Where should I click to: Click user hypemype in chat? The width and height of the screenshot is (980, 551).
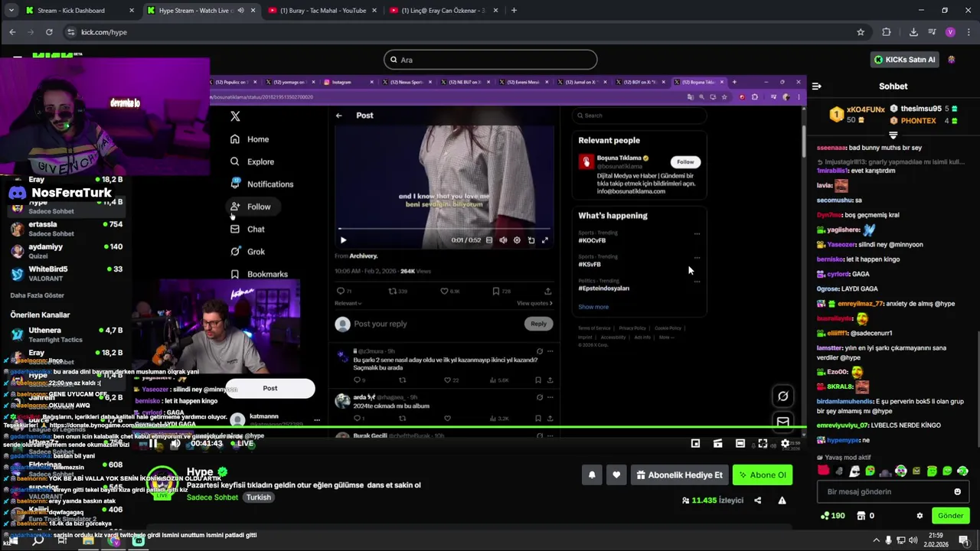tap(844, 440)
